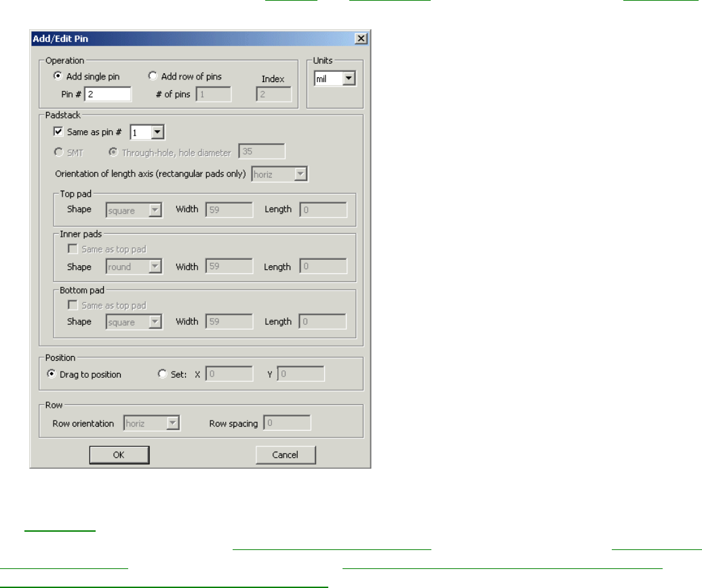Click the Inner pads Width field
The height and width of the screenshot is (588, 702).
tap(229, 266)
